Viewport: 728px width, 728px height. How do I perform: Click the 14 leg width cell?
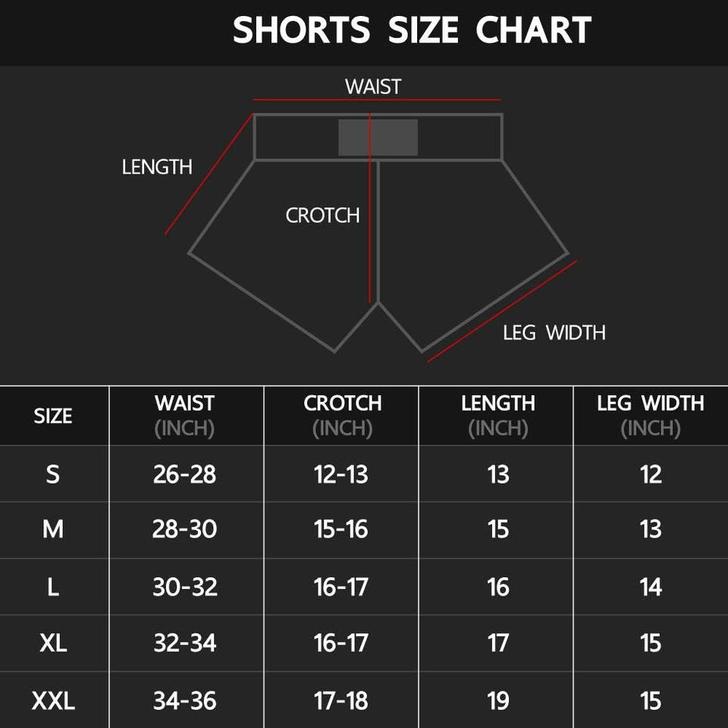pyautogui.click(x=651, y=587)
